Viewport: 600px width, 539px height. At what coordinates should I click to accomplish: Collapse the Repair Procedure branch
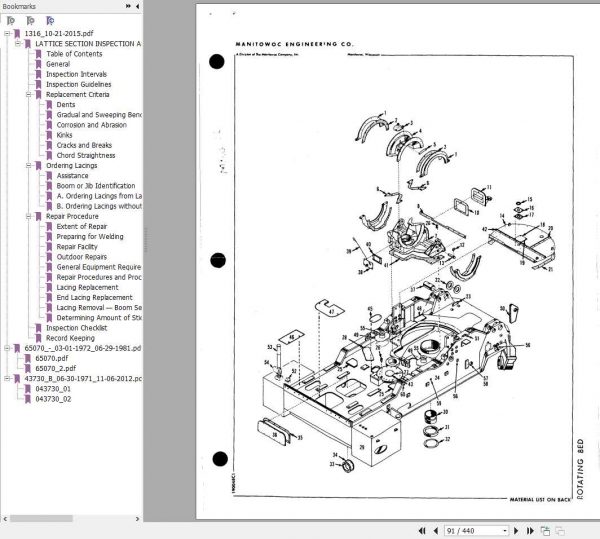[28, 217]
